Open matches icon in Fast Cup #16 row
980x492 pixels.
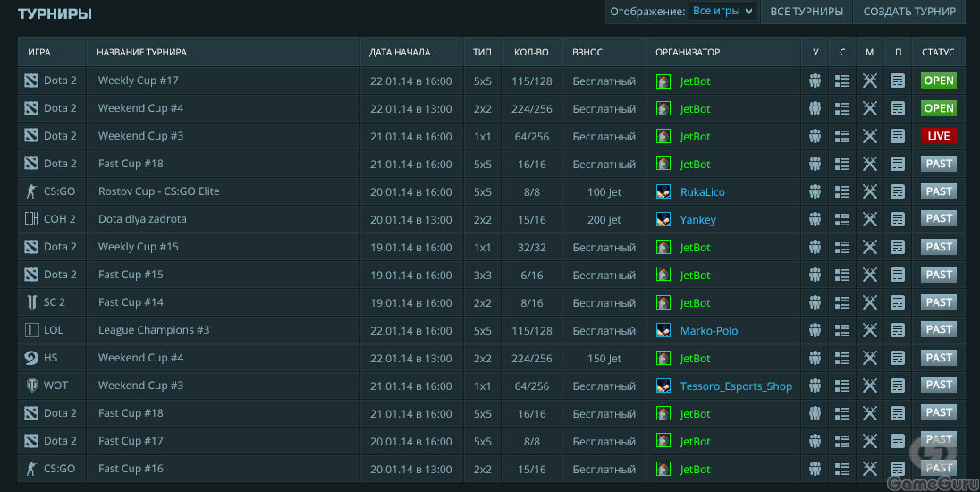pyautogui.click(x=869, y=468)
